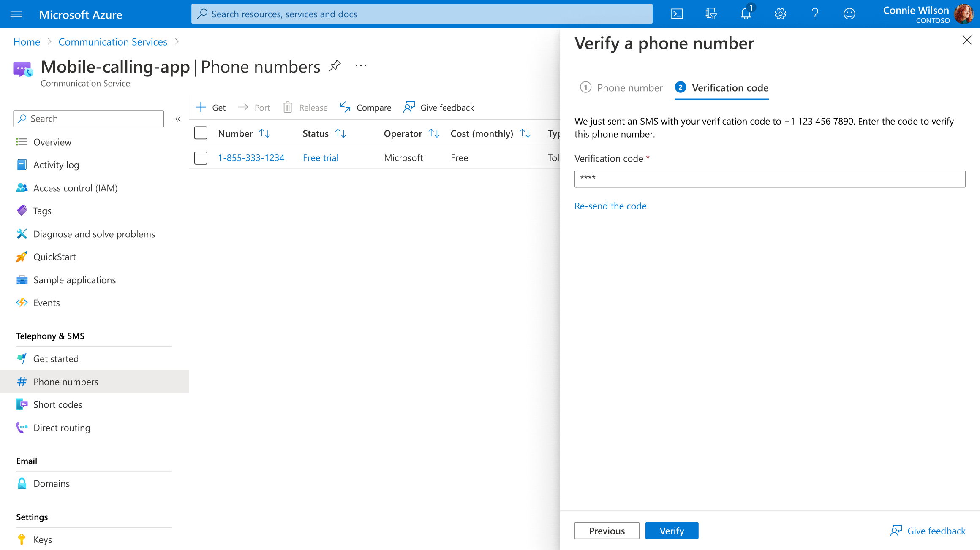Open the portal hamburger menu
Viewport: 980px width, 550px height.
[16, 14]
